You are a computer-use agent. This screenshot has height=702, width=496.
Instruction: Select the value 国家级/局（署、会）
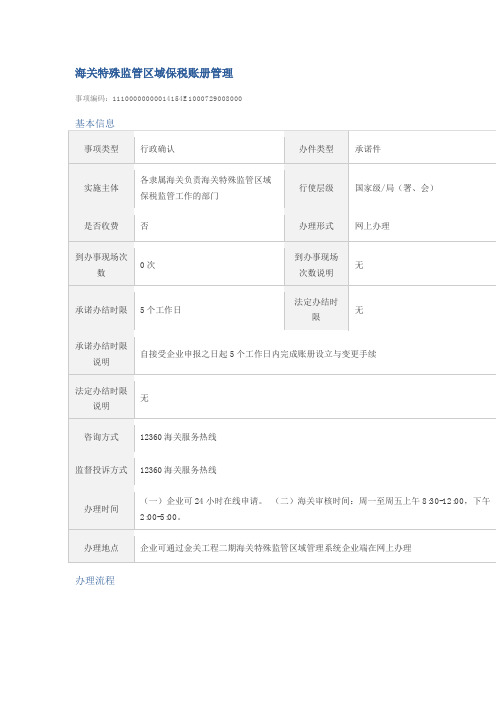tap(394, 188)
